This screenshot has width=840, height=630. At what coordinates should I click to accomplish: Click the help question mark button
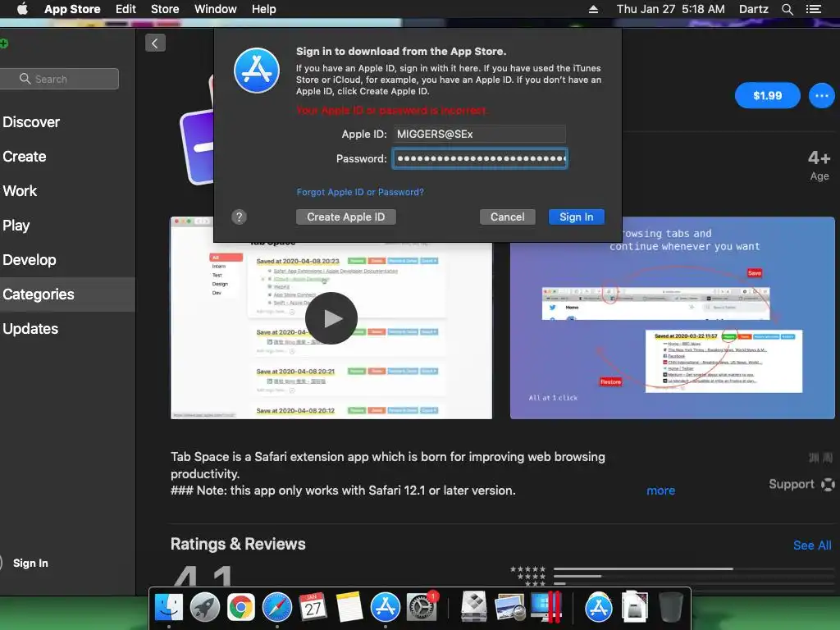click(239, 217)
